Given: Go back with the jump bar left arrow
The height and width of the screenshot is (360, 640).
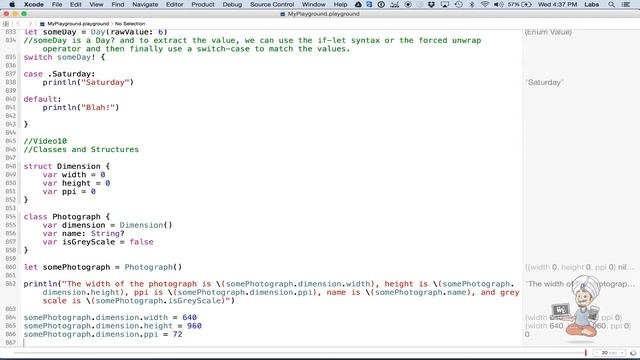Looking at the screenshot, I should pos(18,24).
